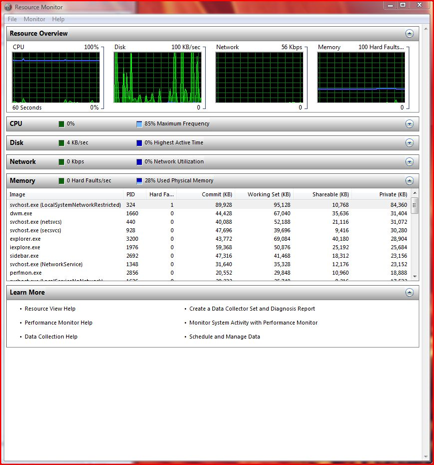
Task: Minimize the Resource Monitor window
Action: click(390, 6)
